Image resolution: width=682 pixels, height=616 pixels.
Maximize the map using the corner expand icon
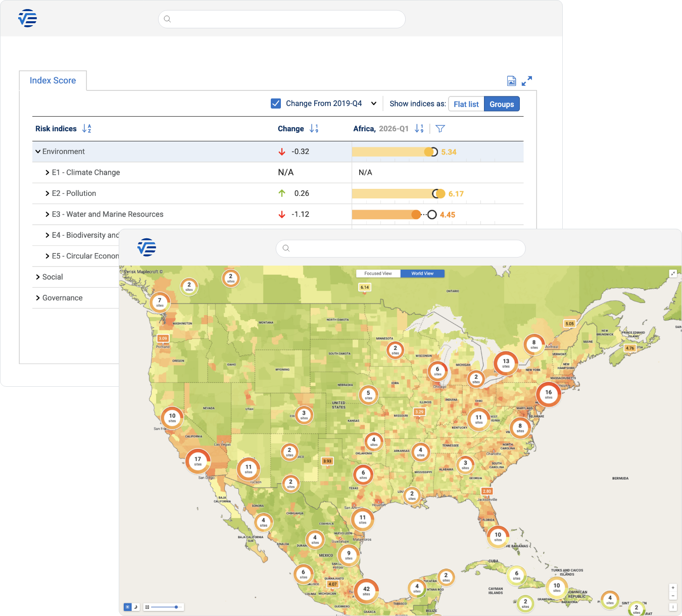pyautogui.click(x=673, y=273)
